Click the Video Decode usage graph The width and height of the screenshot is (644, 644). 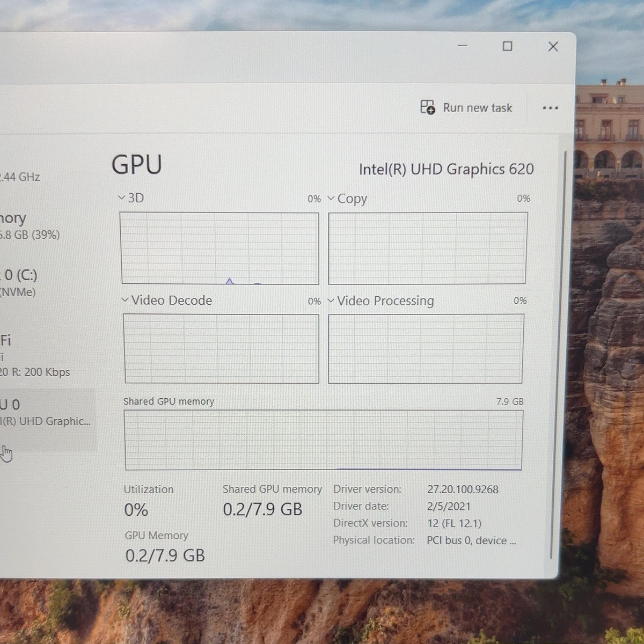(x=221, y=348)
